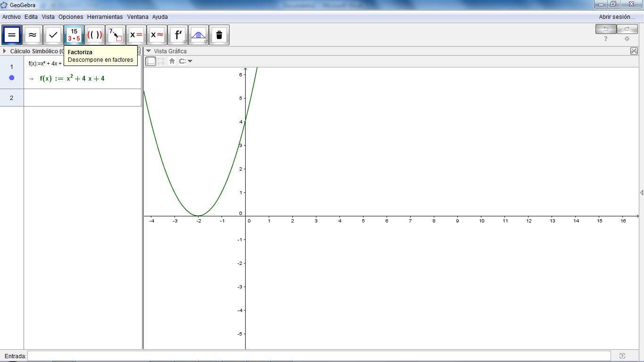Click the Delete trash tool
Image resolution: width=644 pixels, height=362 pixels.
(x=219, y=34)
